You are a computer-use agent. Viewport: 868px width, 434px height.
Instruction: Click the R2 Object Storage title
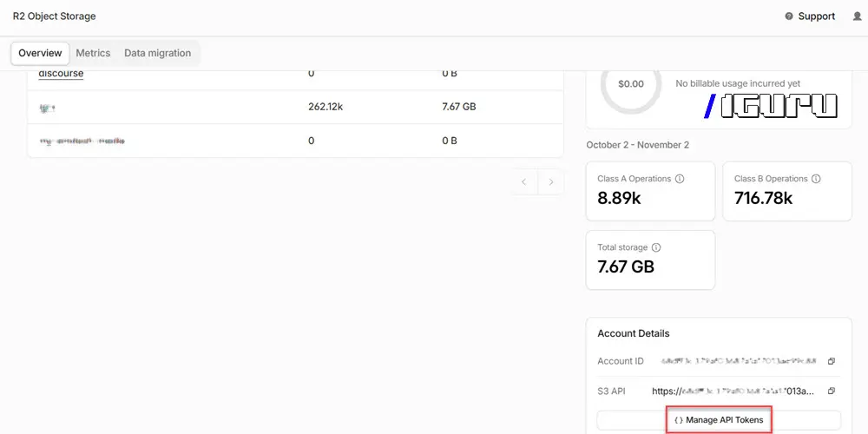point(54,16)
